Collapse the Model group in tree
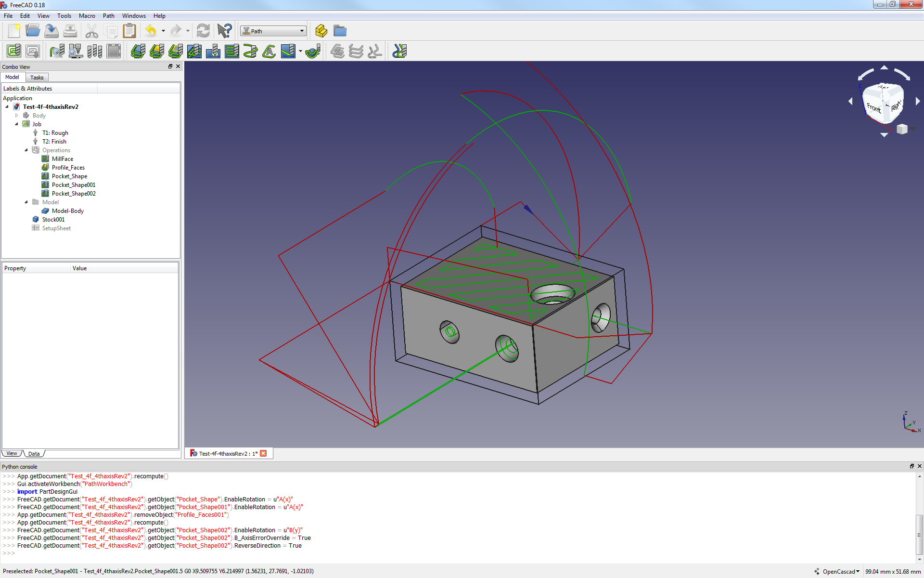The height and width of the screenshot is (578, 924). 26,202
